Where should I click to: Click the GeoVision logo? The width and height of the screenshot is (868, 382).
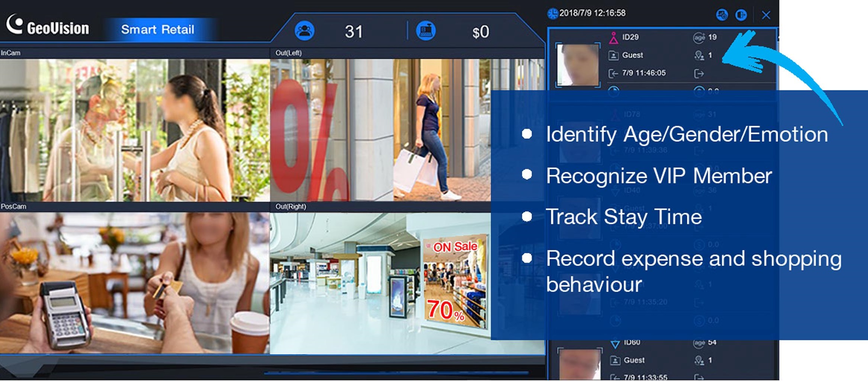coord(48,25)
